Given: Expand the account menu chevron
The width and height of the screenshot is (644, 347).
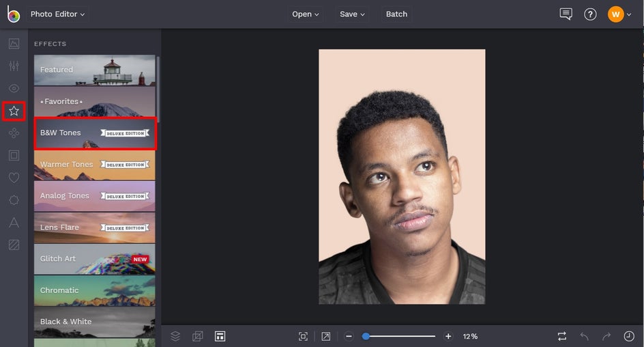Looking at the screenshot, I should [629, 14].
